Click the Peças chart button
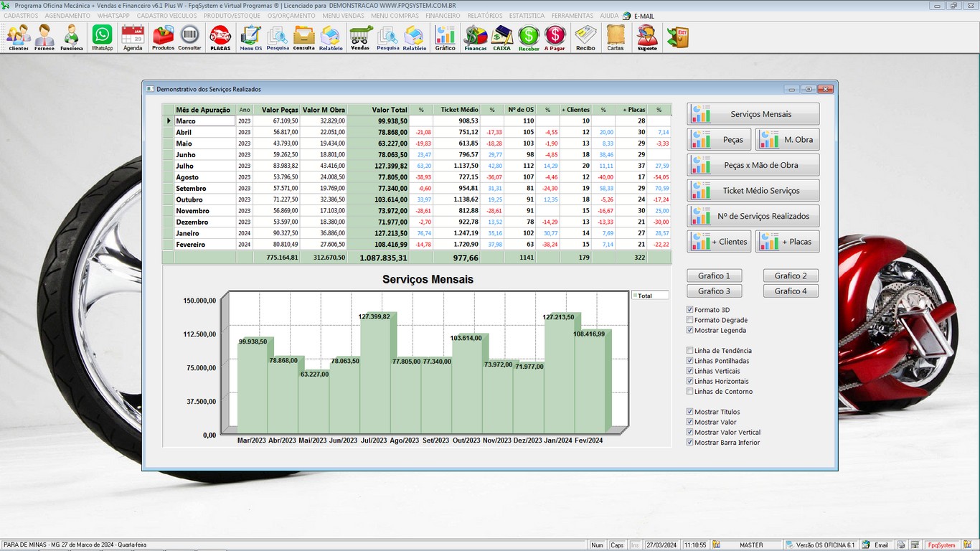 [x=719, y=140]
